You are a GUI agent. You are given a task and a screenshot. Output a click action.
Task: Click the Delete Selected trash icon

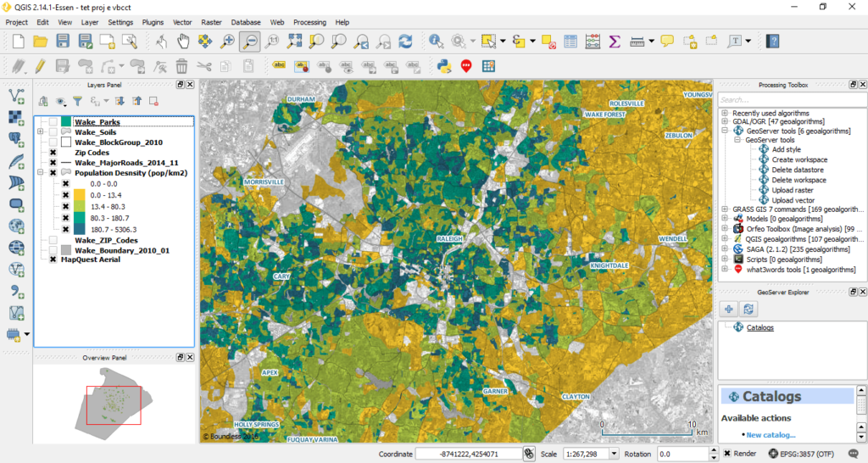tap(181, 66)
